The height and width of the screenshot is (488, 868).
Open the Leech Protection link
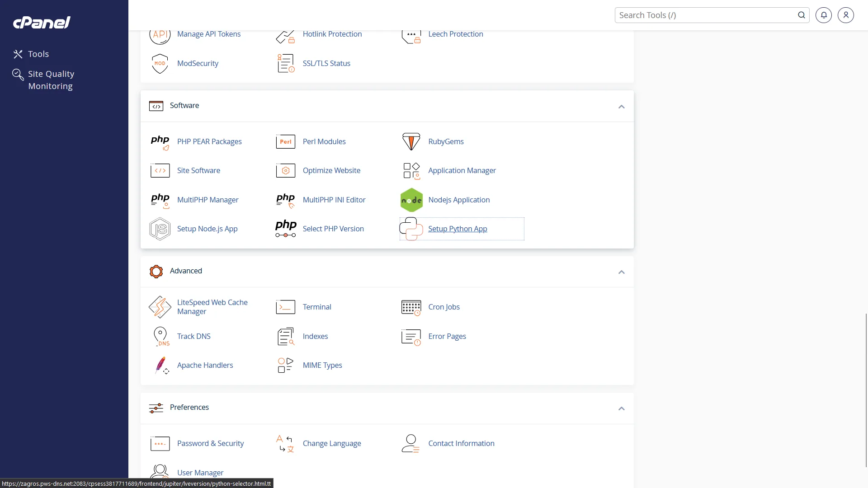click(x=456, y=34)
